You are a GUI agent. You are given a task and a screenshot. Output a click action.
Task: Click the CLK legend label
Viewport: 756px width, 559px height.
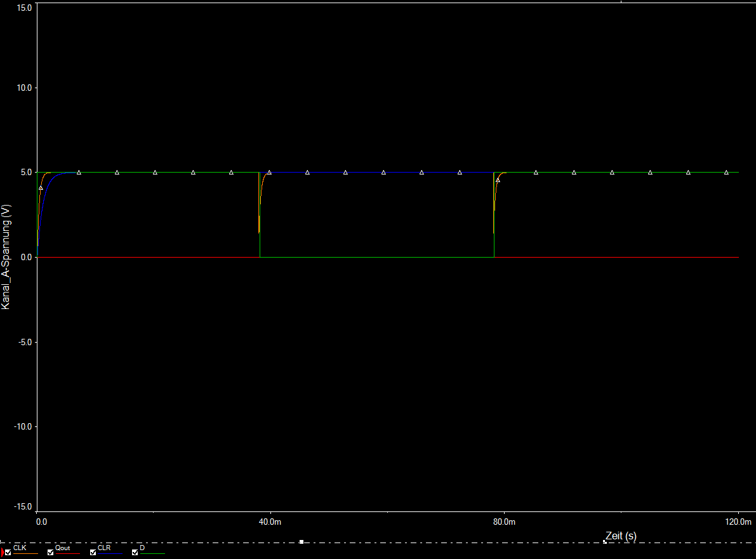[x=20, y=548]
